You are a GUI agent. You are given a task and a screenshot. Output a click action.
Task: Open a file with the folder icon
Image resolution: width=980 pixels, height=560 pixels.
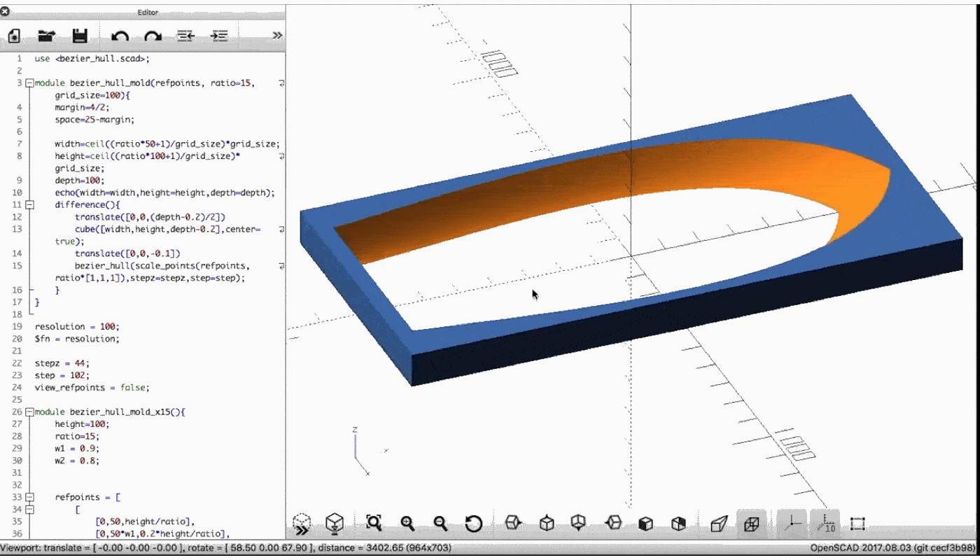(x=46, y=36)
